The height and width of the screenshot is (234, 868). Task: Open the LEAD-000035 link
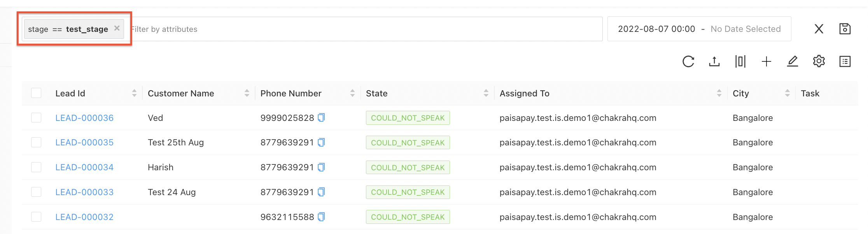[x=84, y=143]
